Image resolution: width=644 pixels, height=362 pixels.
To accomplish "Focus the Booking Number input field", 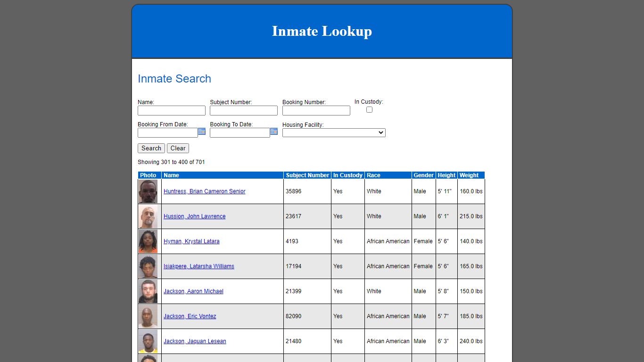I will click(x=316, y=110).
